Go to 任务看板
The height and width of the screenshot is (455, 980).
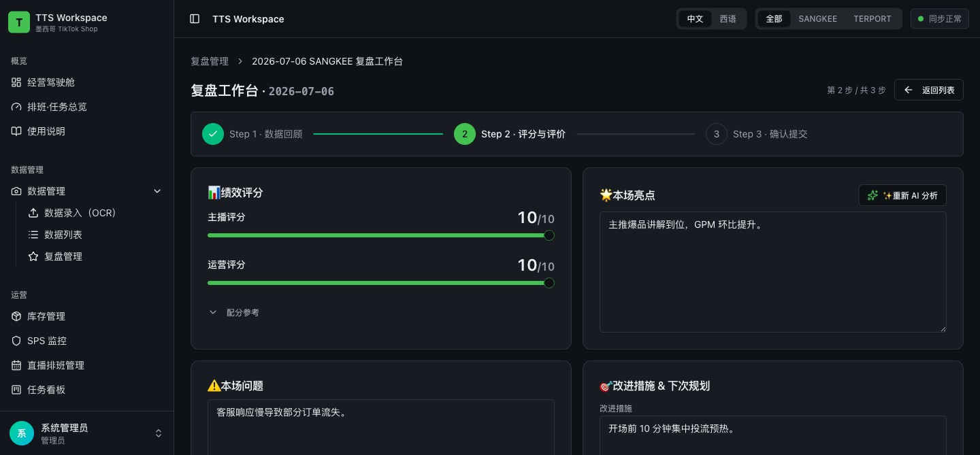87,390
